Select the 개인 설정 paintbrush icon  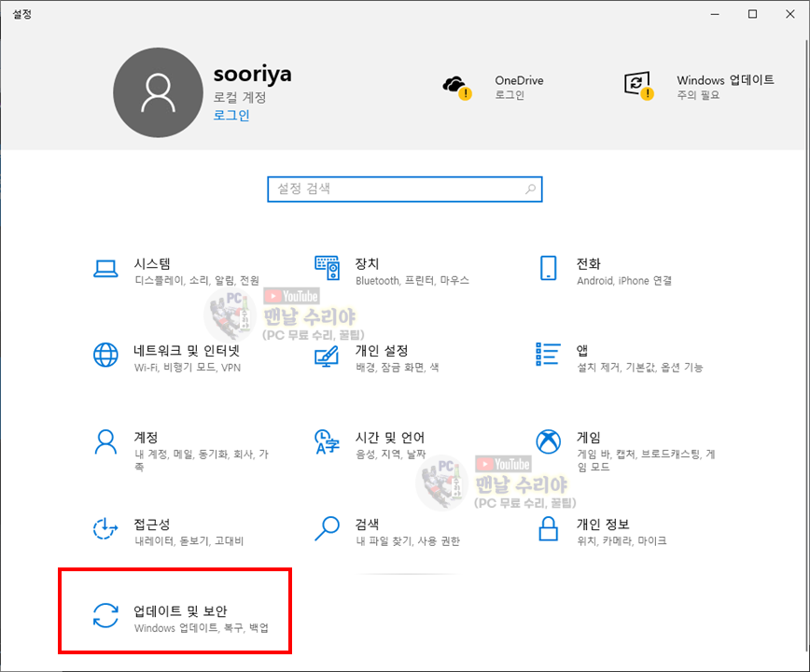[x=327, y=356]
